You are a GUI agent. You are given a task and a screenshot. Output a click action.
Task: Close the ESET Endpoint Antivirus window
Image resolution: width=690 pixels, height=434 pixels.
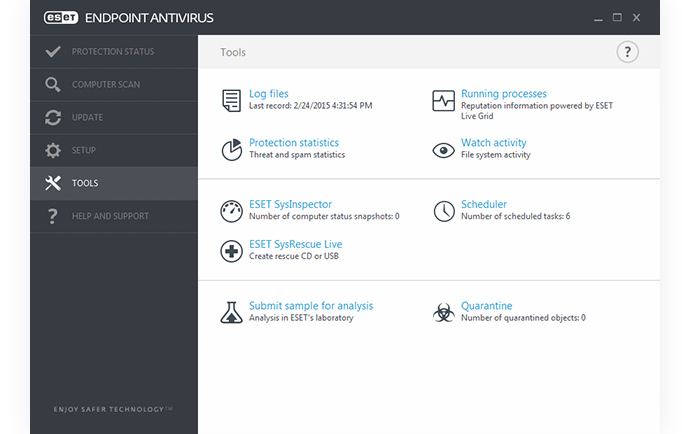(x=636, y=18)
